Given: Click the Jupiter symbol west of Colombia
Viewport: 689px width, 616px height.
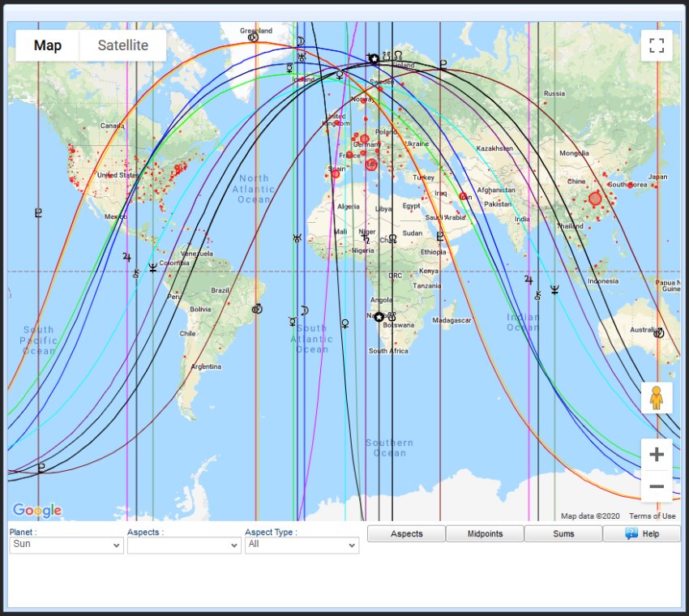Looking at the screenshot, I should [126, 257].
